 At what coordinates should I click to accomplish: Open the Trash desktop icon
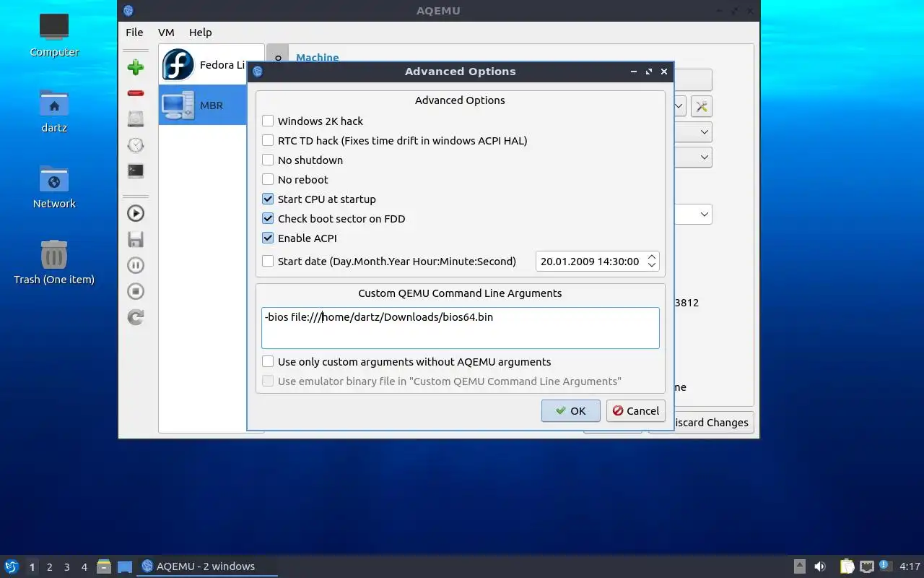coord(54,262)
